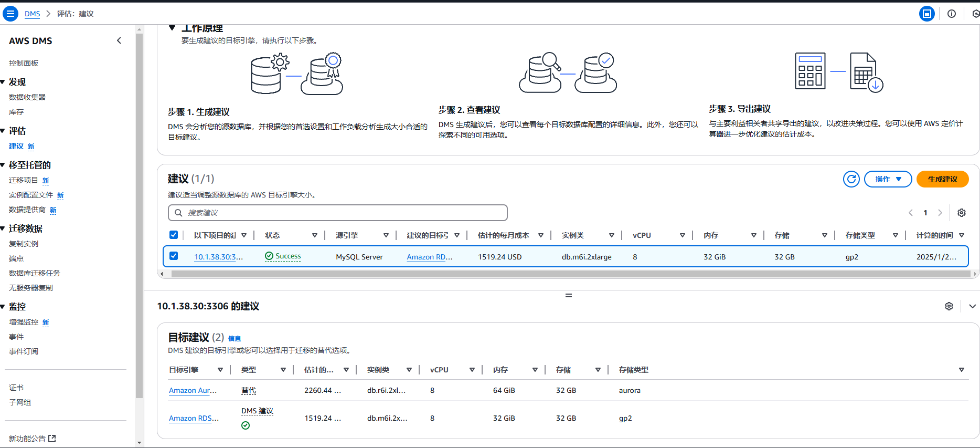Click the 1519.24 USD cost cell
This screenshot has height=448, width=980.
[499, 257]
